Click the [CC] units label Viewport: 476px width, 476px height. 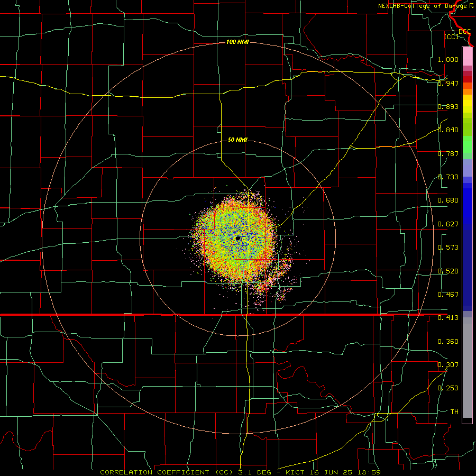(452, 36)
